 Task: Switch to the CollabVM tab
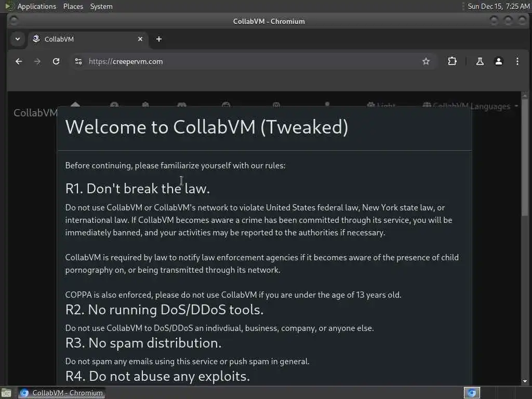point(88,39)
